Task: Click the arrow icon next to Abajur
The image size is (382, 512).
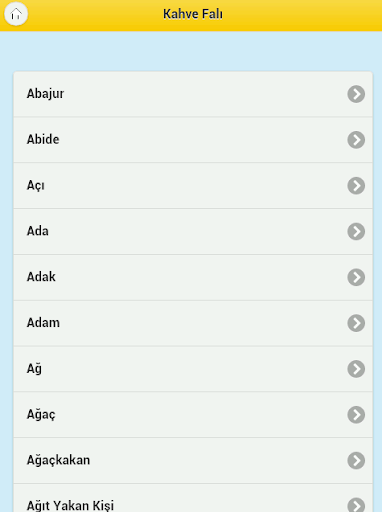Action: tap(356, 94)
